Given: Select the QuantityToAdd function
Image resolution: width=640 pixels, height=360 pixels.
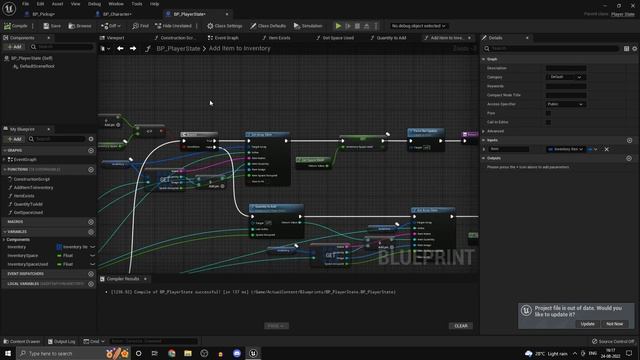Looking at the screenshot, I should [28, 204].
